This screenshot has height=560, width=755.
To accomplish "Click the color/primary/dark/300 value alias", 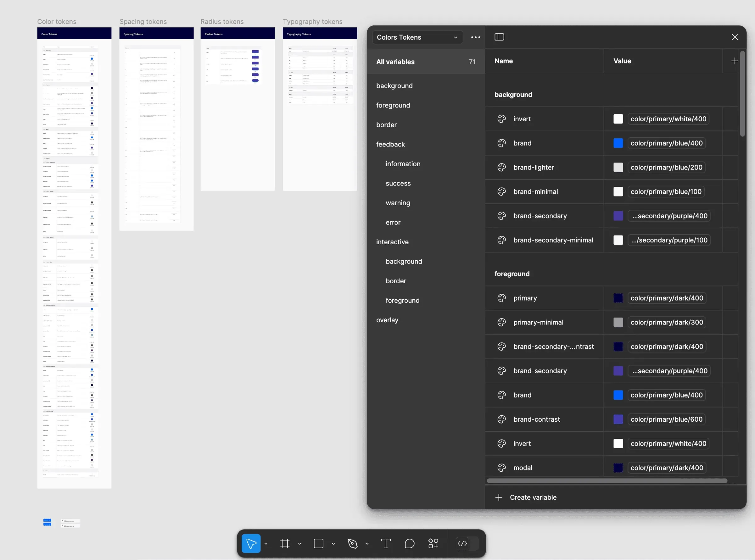I will 667,322.
